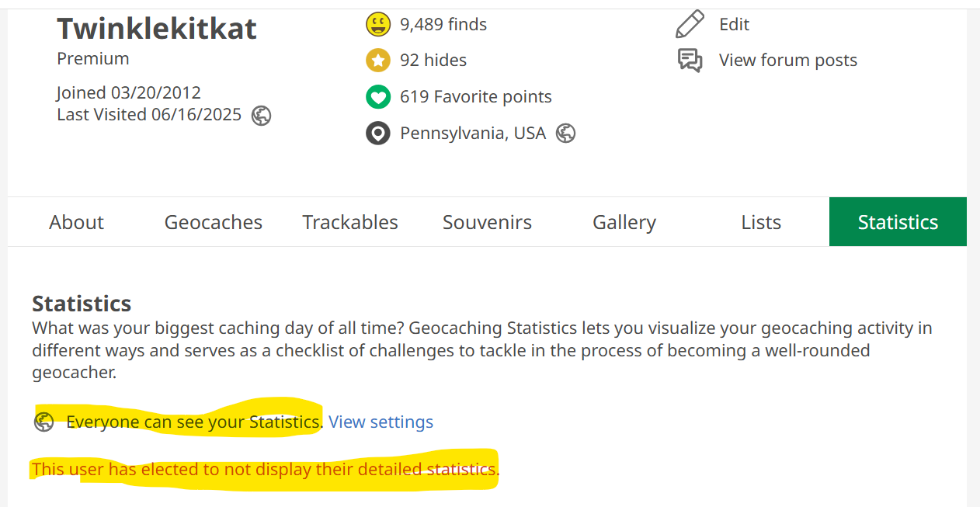
Task: Open the Trackables tab
Action: 350,222
